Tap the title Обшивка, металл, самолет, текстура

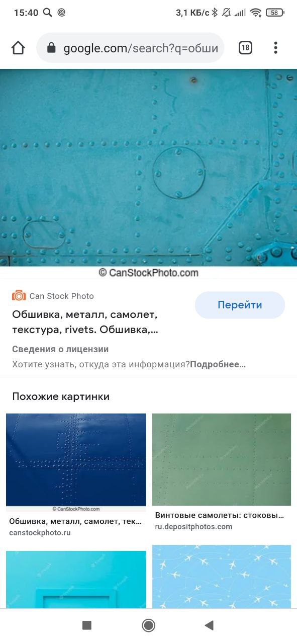pos(84,323)
